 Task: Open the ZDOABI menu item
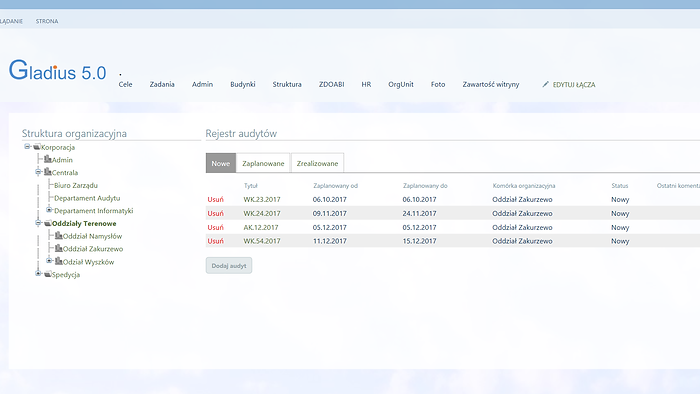[x=331, y=84]
